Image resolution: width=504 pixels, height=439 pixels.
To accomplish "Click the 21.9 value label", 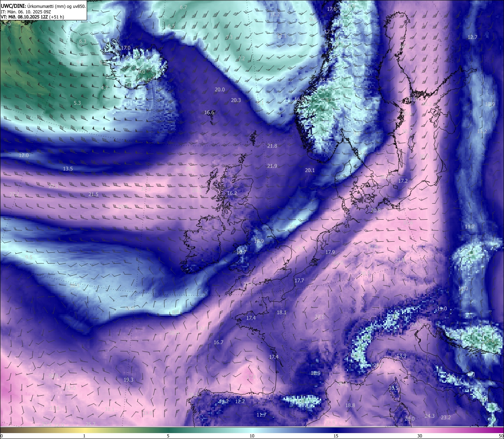I will 272,166.
